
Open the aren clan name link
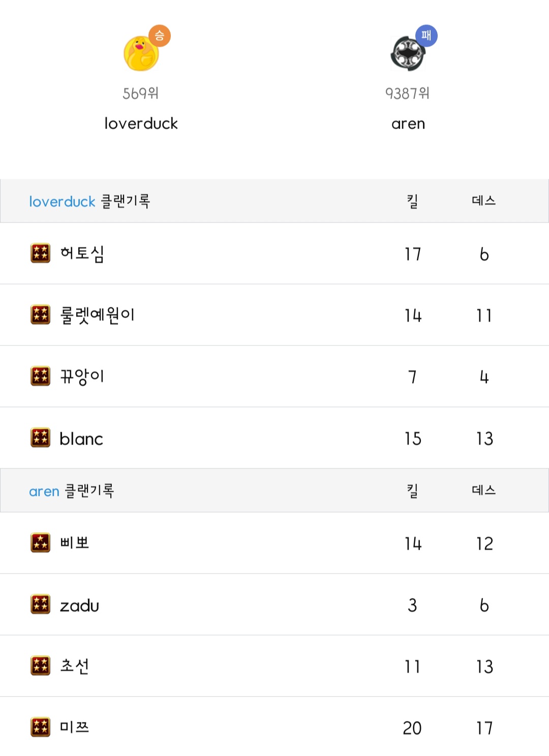point(408,123)
